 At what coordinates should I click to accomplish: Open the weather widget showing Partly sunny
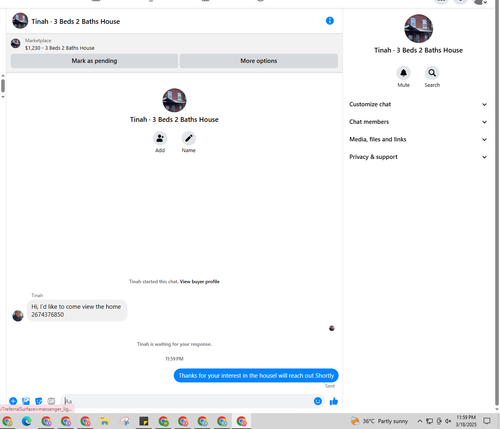click(x=379, y=421)
